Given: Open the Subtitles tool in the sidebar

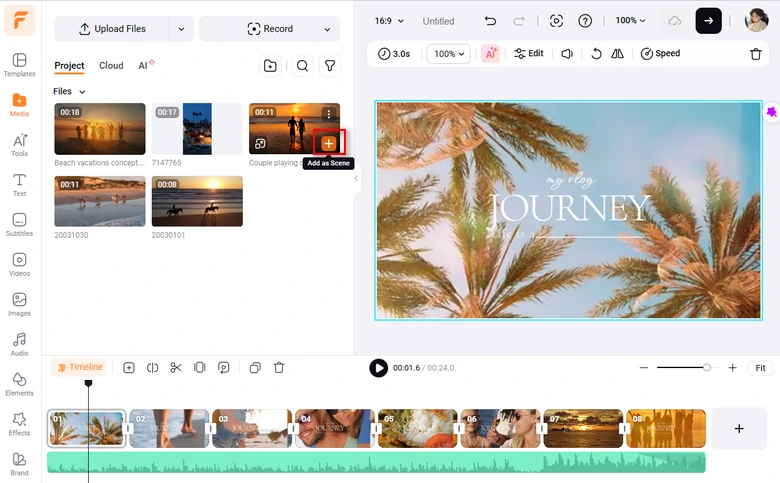Looking at the screenshot, I should click(x=19, y=225).
